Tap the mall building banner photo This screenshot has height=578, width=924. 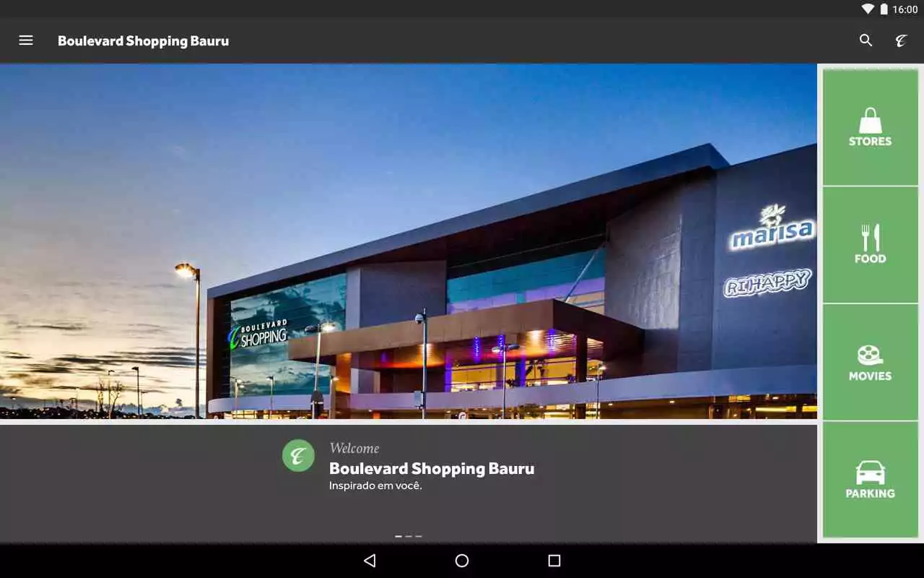pos(409,241)
